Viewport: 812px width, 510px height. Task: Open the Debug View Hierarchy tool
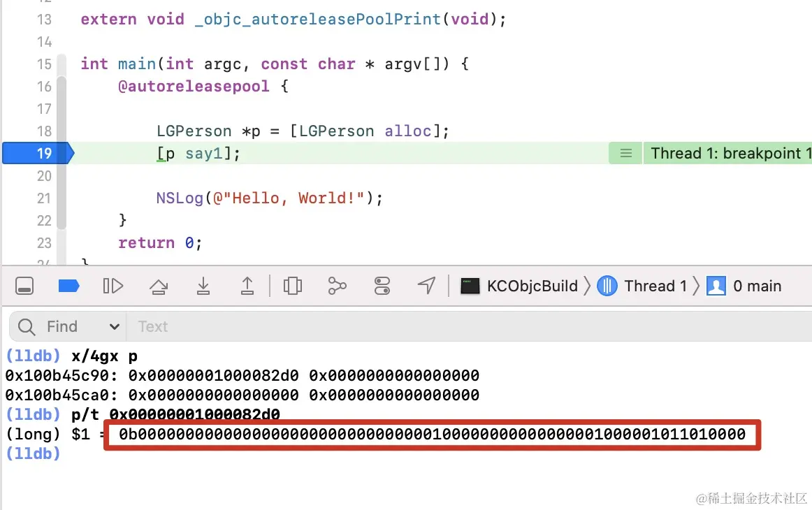click(x=292, y=286)
